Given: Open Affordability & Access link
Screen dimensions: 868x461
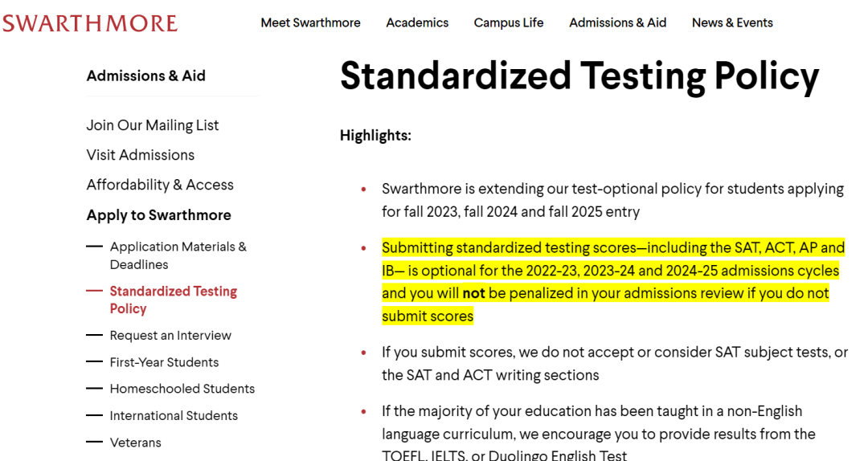Looking at the screenshot, I should pos(160,185).
